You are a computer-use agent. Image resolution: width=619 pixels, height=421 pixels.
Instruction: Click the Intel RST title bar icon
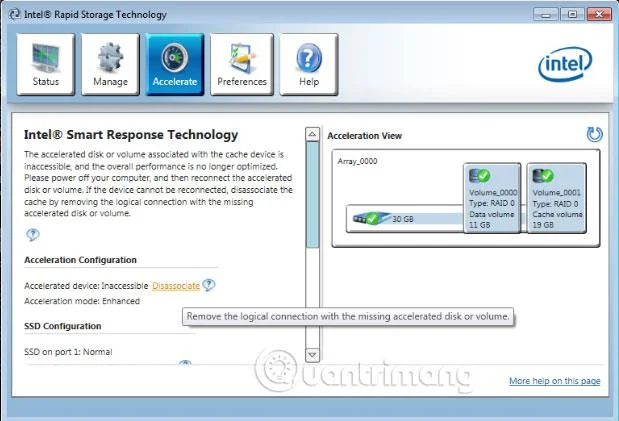click(x=15, y=14)
